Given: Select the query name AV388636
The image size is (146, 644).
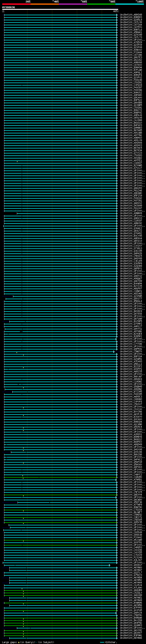Looking at the screenshot, I should (8, 8).
